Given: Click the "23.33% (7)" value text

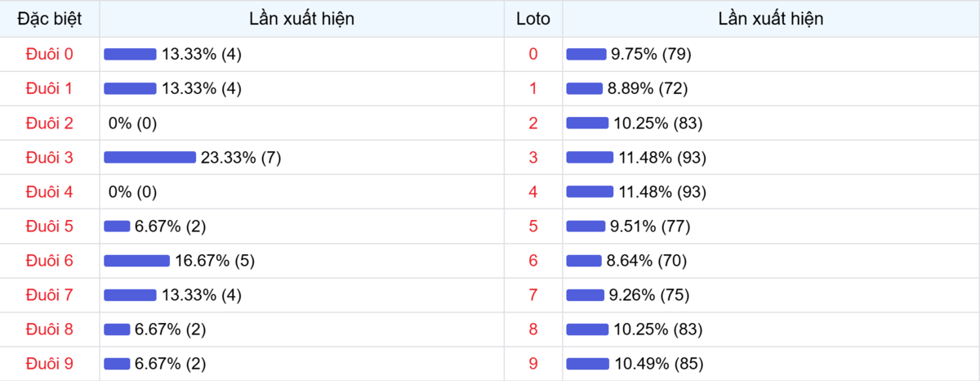Looking at the screenshot, I should click(241, 157).
